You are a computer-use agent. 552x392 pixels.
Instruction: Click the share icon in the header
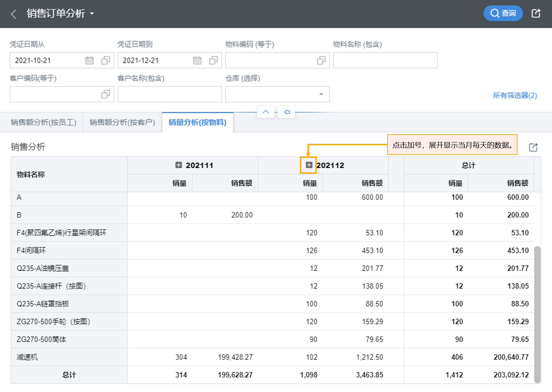tap(536, 13)
